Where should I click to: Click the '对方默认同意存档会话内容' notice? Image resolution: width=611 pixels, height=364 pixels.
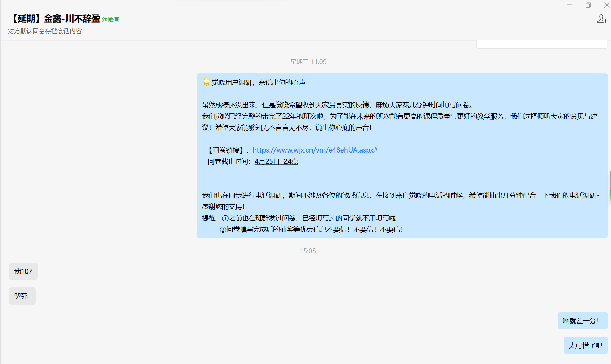(x=45, y=31)
